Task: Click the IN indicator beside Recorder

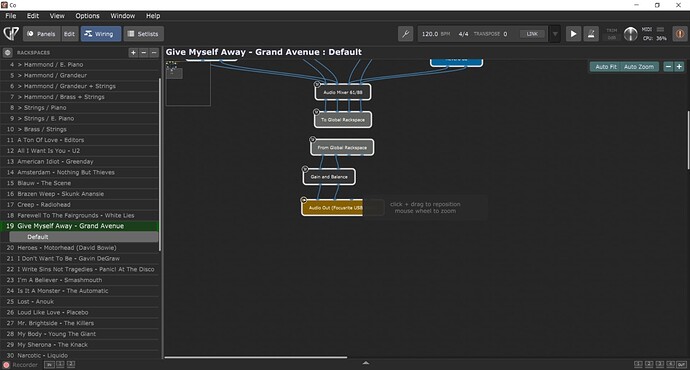Action: pos(49,365)
